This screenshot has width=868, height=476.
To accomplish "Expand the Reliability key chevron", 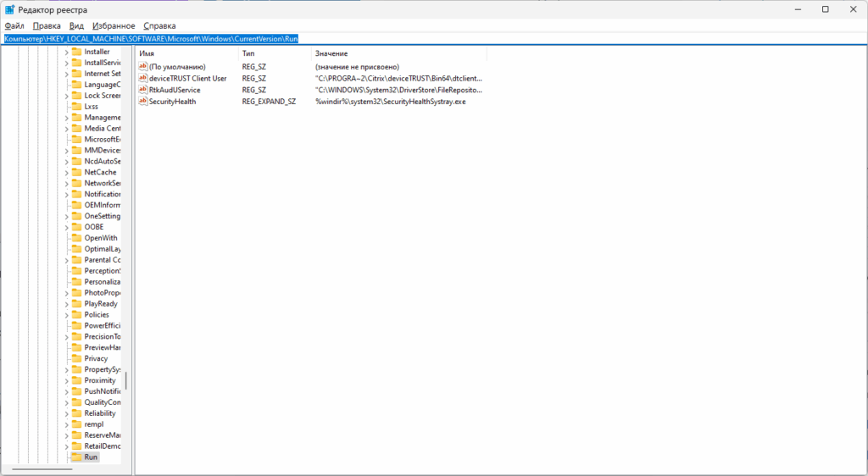I will (66, 413).
